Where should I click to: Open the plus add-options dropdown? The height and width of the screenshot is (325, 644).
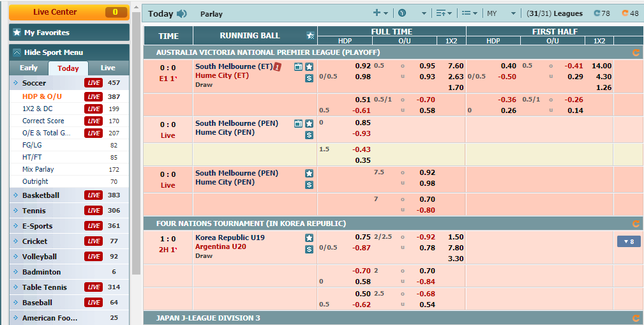click(380, 13)
